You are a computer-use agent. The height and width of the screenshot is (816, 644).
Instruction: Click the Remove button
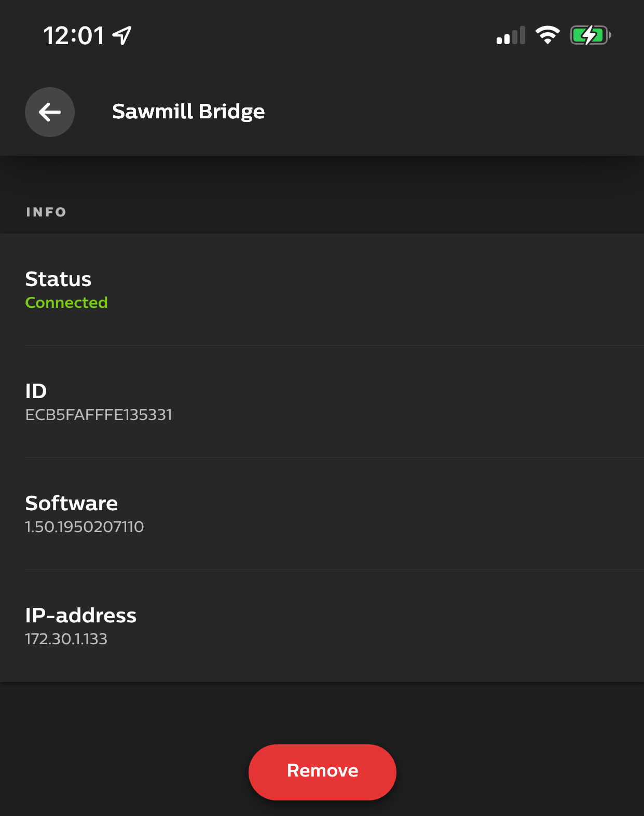point(322,772)
